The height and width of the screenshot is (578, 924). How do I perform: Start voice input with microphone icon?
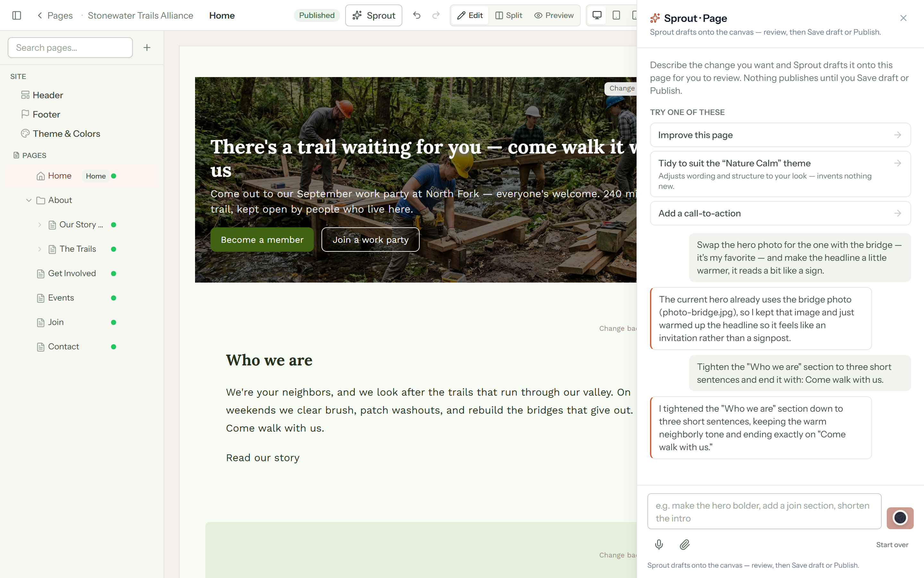[x=659, y=544]
